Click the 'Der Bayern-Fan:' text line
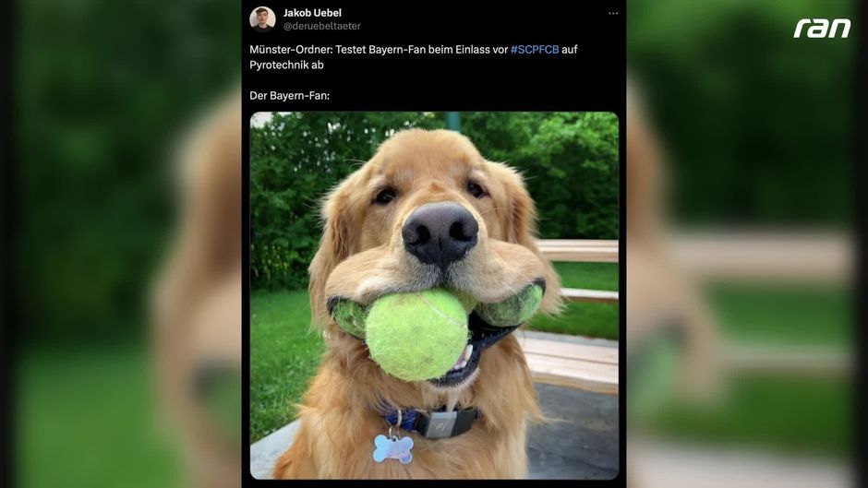 click(x=289, y=96)
